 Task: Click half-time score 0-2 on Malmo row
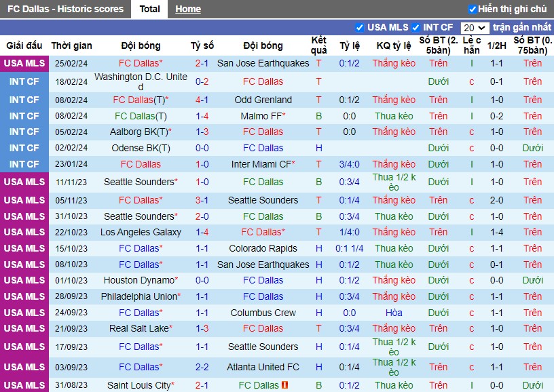coord(496,116)
